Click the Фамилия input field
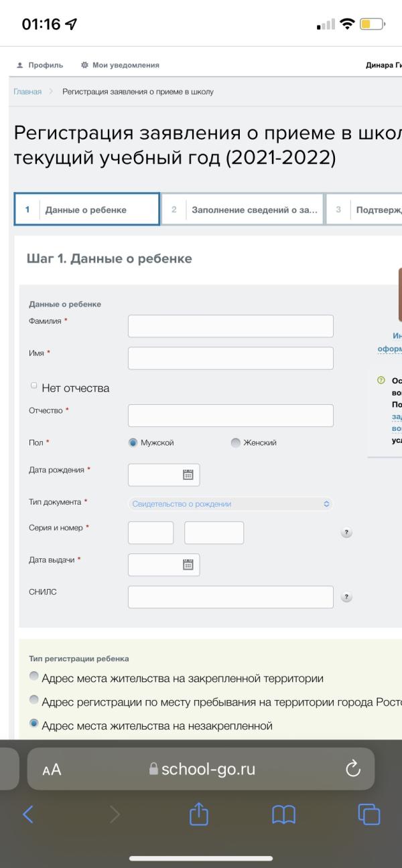The image size is (402, 868). pyautogui.click(x=230, y=326)
